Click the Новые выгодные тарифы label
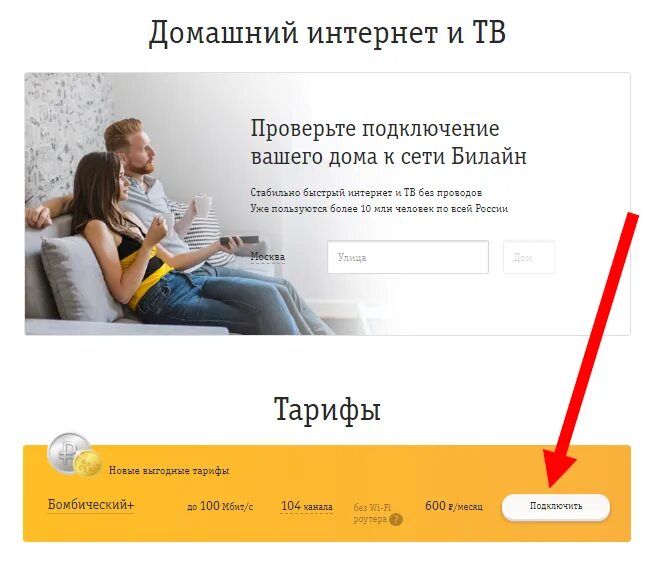 click(169, 470)
